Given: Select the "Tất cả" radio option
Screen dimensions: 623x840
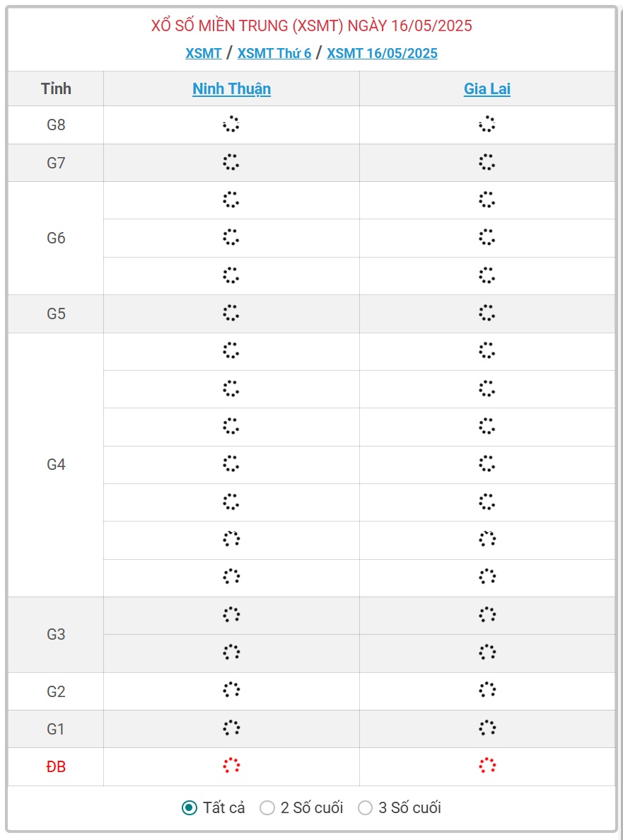Looking at the screenshot, I should point(190,807).
